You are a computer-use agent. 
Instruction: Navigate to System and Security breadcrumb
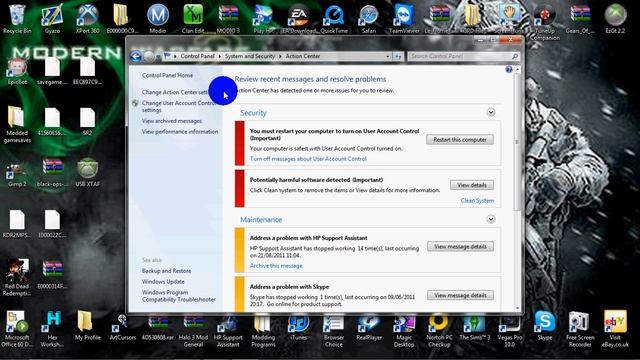click(x=250, y=56)
